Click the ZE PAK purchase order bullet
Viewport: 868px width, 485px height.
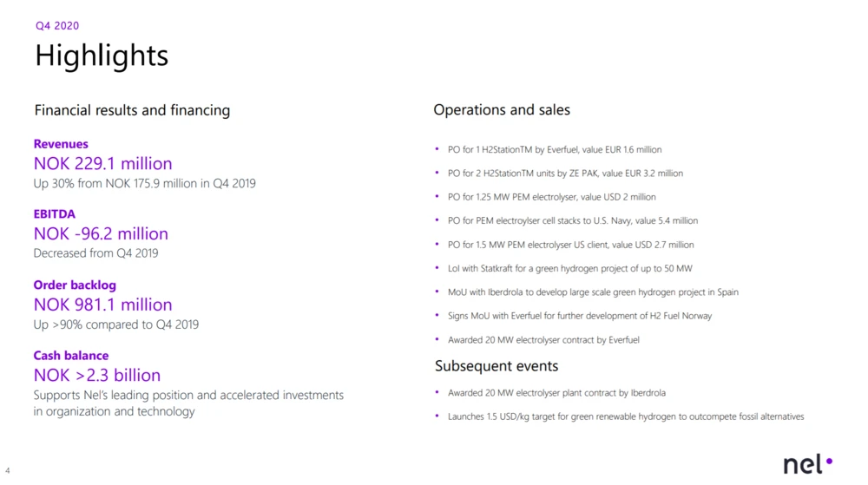pos(565,174)
